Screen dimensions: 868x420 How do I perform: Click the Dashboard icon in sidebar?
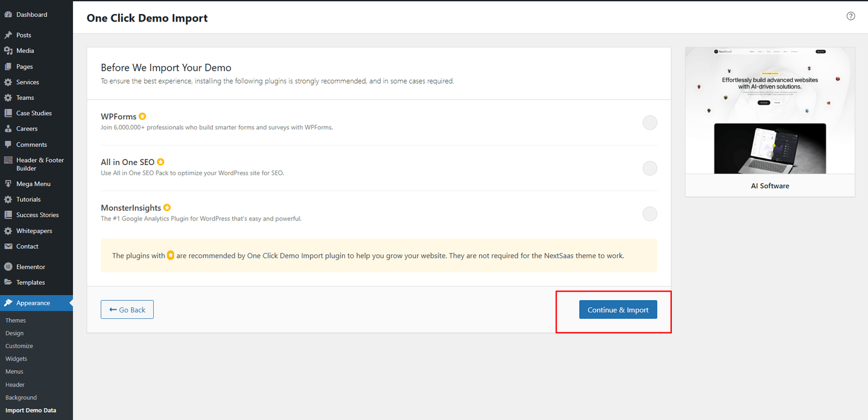click(8, 15)
